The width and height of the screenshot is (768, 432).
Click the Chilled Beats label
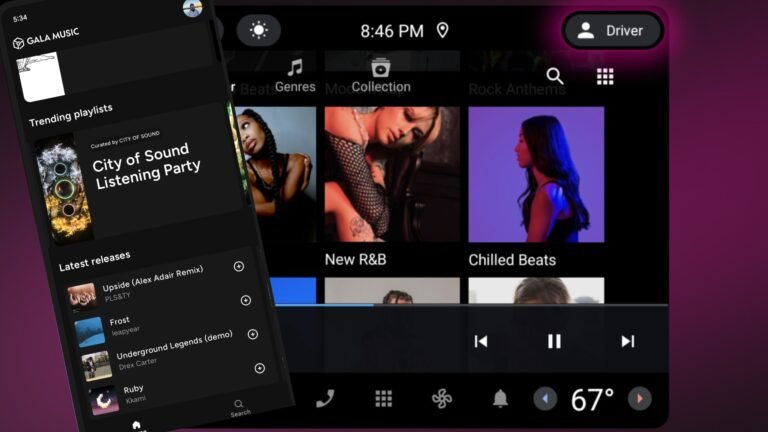point(512,260)
